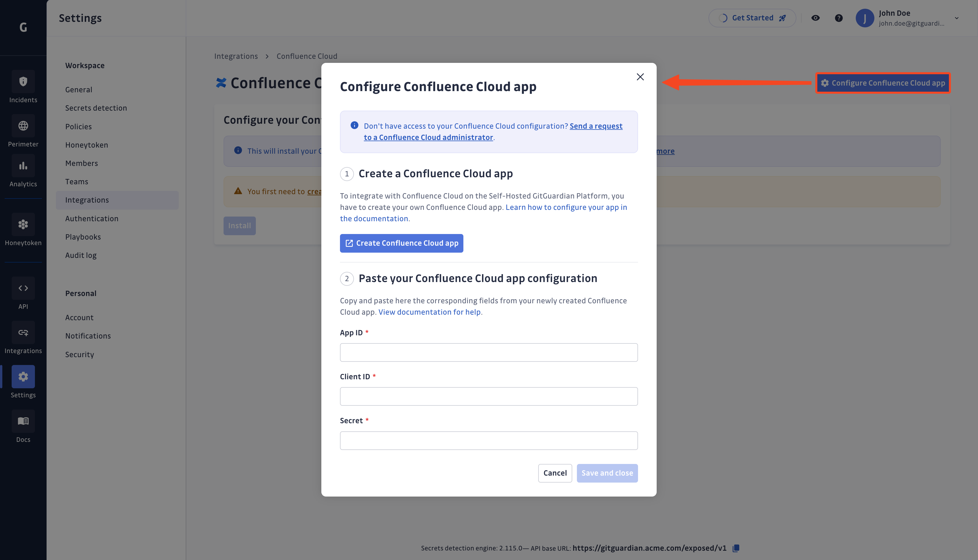
Task: Click the Install button
Action: tap(240, 226)
